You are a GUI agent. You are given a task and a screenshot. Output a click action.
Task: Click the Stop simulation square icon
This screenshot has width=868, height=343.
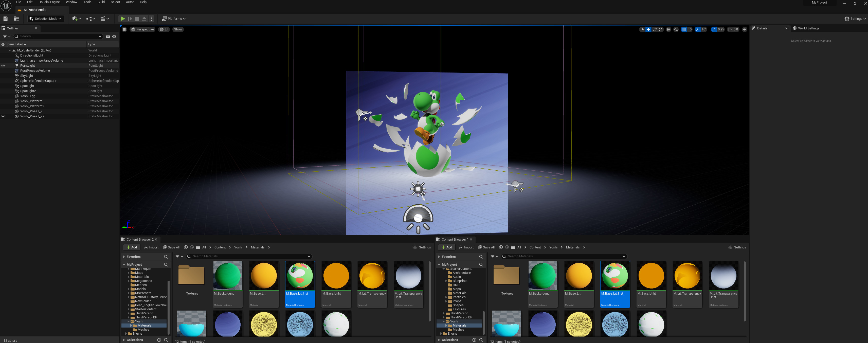pyautogui.click(x=137, y=19)
